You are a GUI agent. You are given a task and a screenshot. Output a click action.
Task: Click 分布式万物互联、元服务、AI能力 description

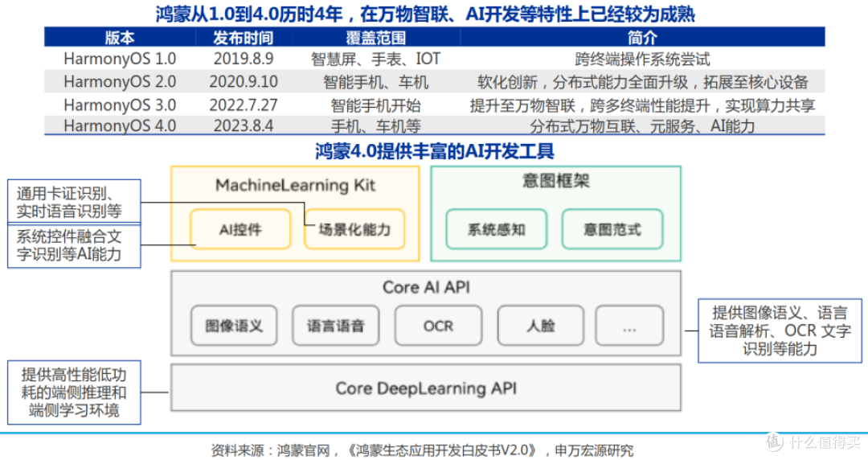point(642,125)
